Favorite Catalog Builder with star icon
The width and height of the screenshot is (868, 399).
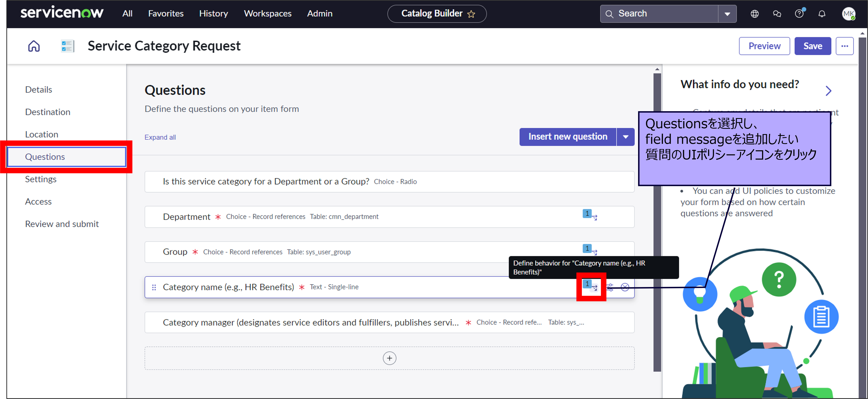point(471,14)
